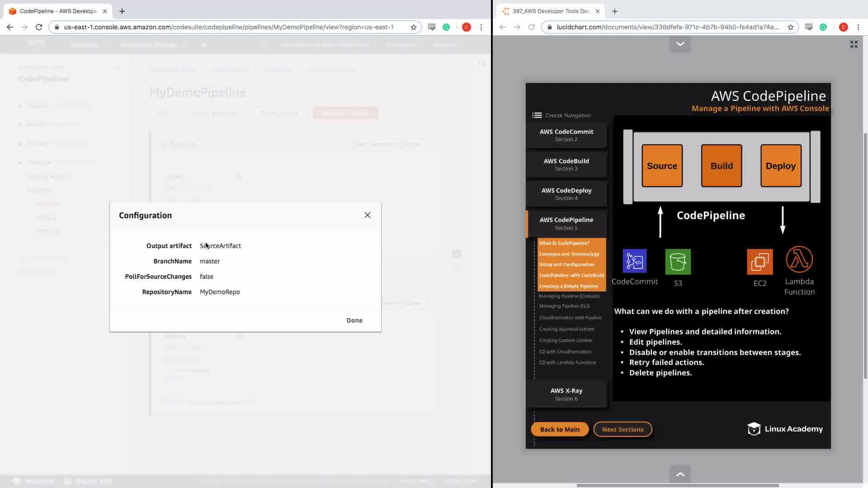Open Chrome menu in left browser window

pyautogui.click(x=481, y=27)
